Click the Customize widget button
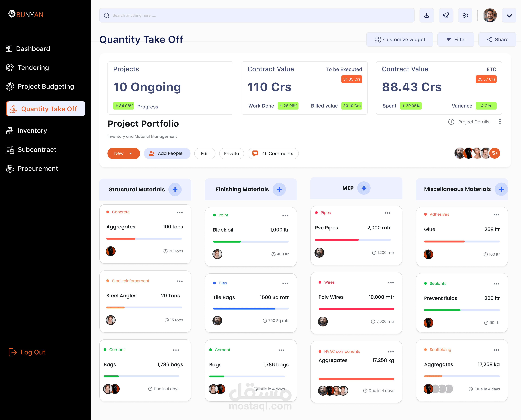The image size is (521, 420). 399,39
